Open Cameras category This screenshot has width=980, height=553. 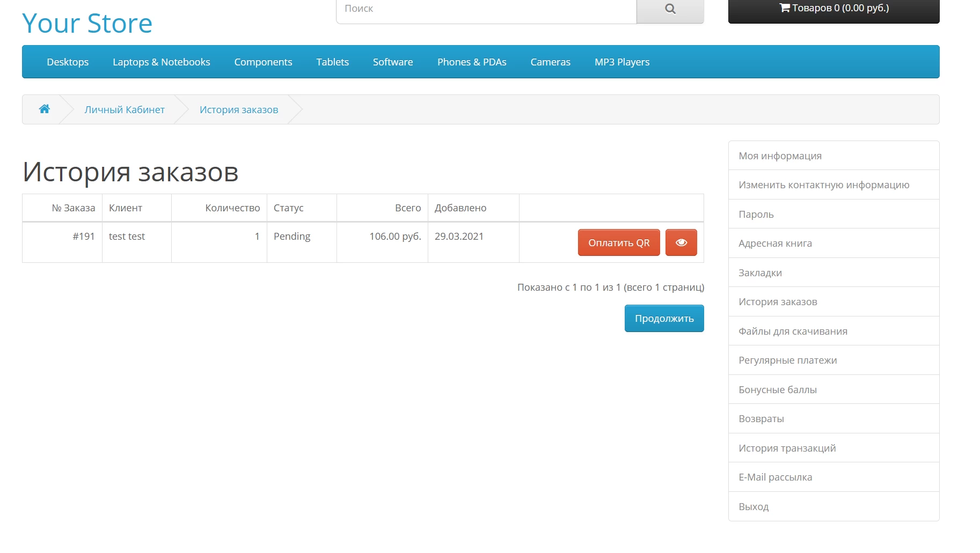[550, 62]
